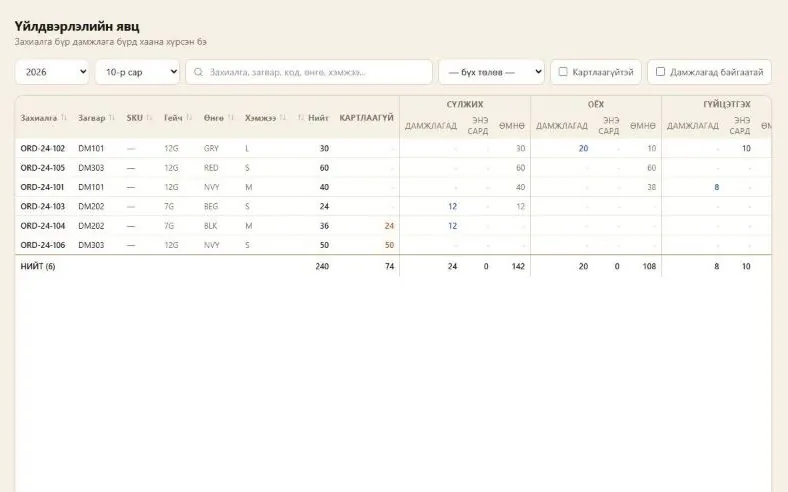Click the 24 unassigned value for ORD-24-104
Screen dimensions: 788x492
click(x=389, y=226)
